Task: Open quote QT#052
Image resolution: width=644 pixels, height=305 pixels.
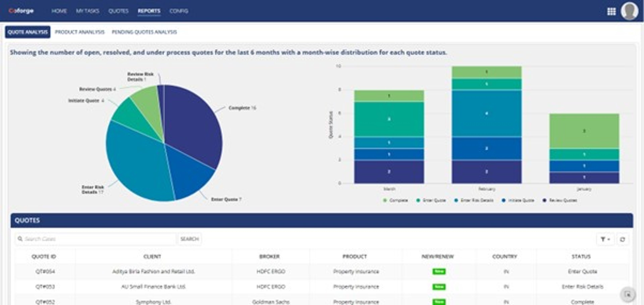Action: [x=45, y=302]
